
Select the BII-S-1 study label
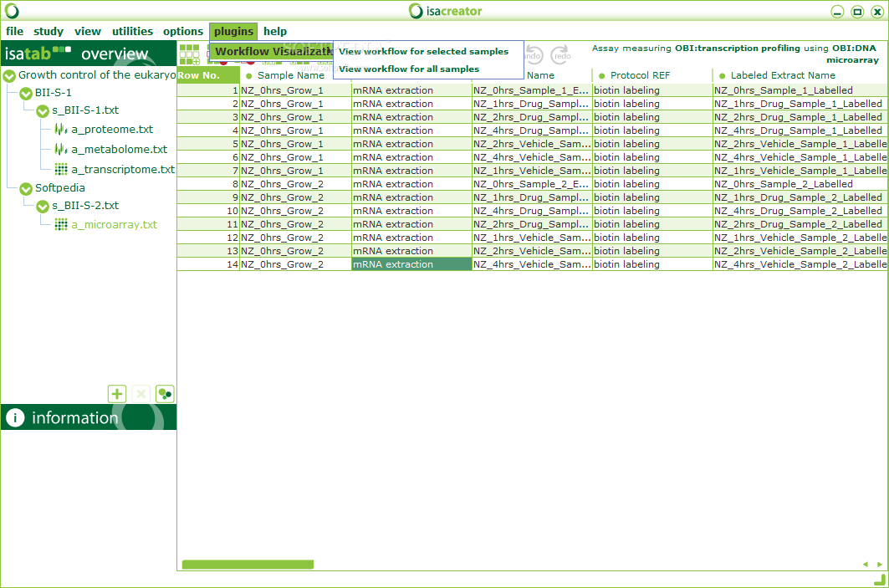tap(54, 93)
